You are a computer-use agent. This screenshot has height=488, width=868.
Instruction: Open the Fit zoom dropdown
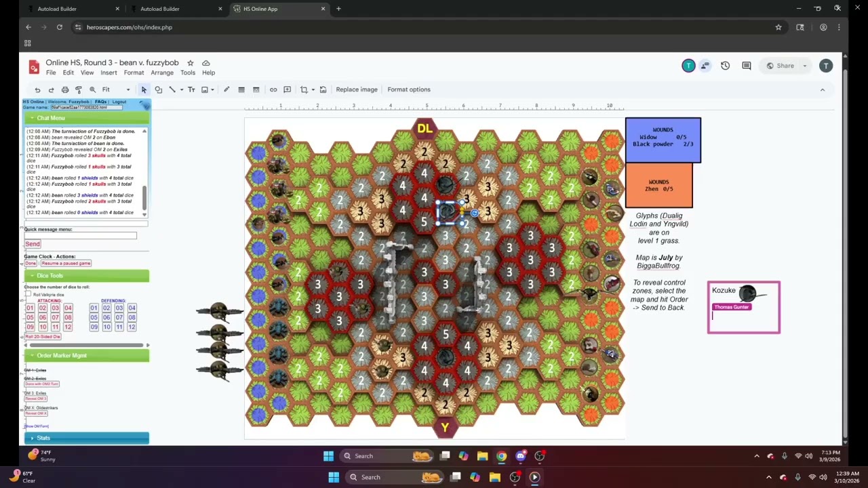116,89
